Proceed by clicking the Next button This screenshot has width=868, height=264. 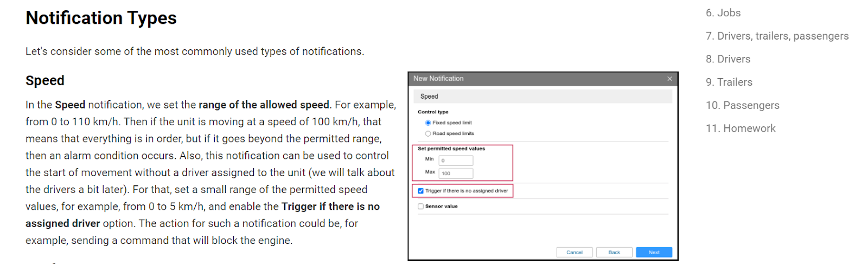tap(654, 252)
